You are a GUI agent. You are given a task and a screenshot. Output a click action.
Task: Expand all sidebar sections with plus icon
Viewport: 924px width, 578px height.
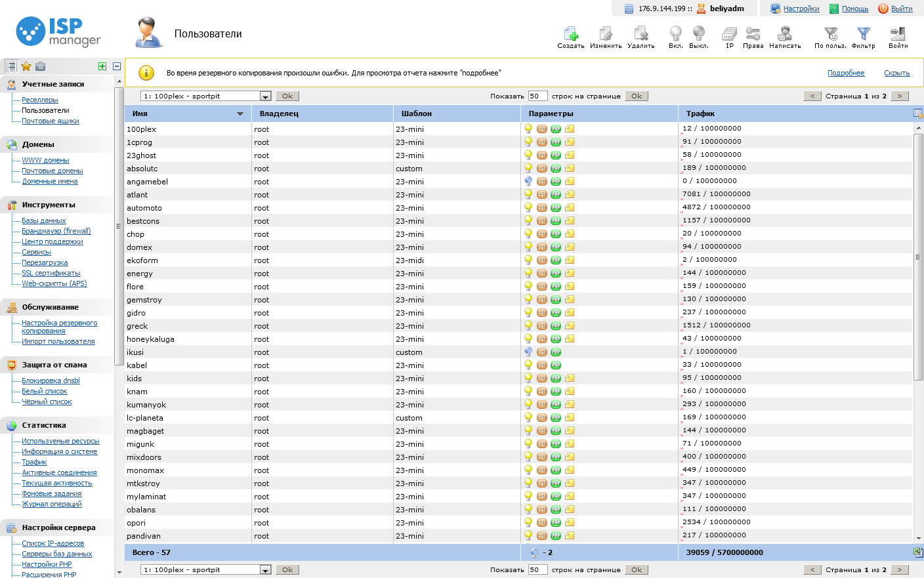tap(102, 66)
